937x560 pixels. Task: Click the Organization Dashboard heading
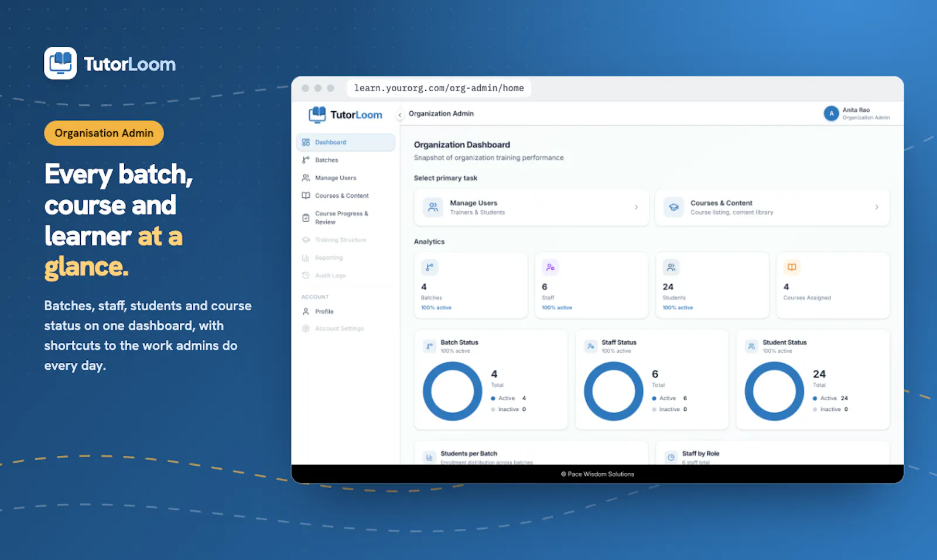coord(462,145)
